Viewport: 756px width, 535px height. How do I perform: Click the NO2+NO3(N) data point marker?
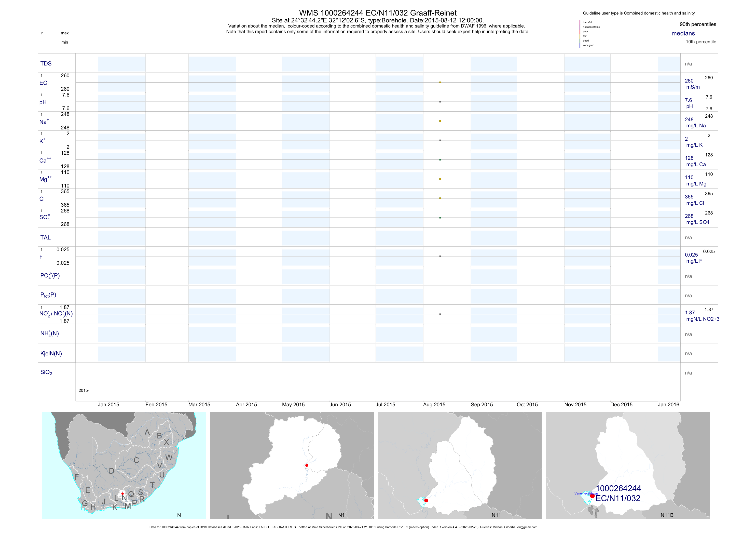tap(440, 314)
